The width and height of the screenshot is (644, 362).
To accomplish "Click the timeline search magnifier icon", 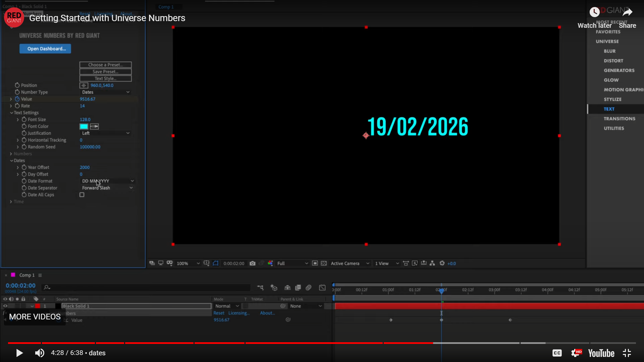I will [47, 288].
